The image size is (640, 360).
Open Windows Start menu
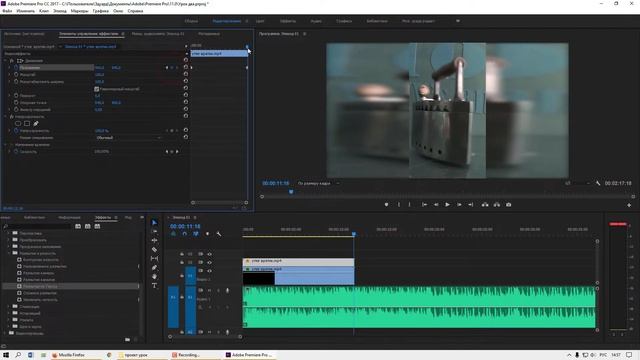(x=6, y=355)
